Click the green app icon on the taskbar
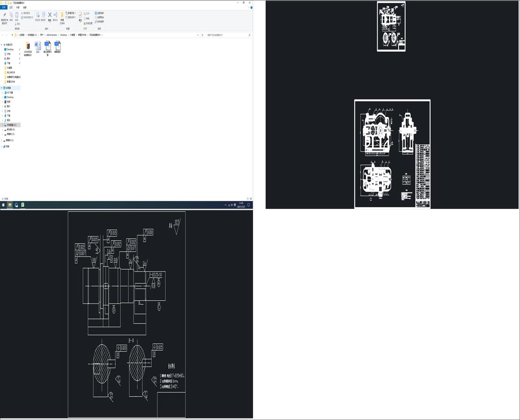 22,205
